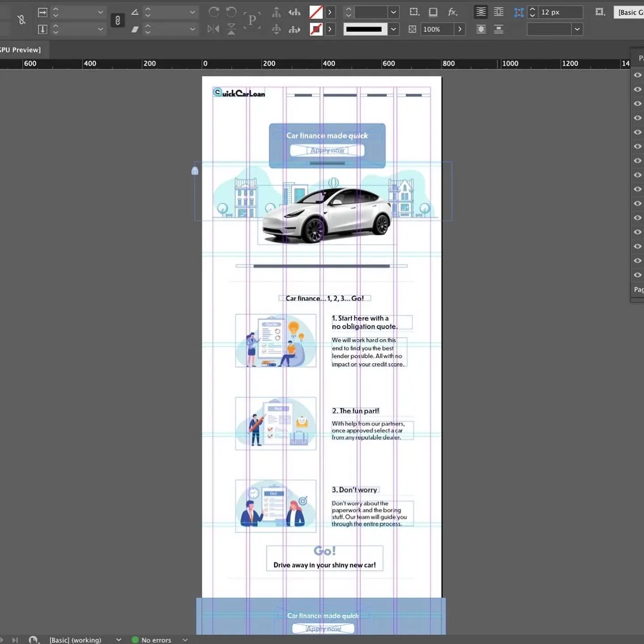This screenshot has width=644, height=644.
Task: Open the No errors preflight dropdown
Action: pyautogui.click(x=185, y=640)
